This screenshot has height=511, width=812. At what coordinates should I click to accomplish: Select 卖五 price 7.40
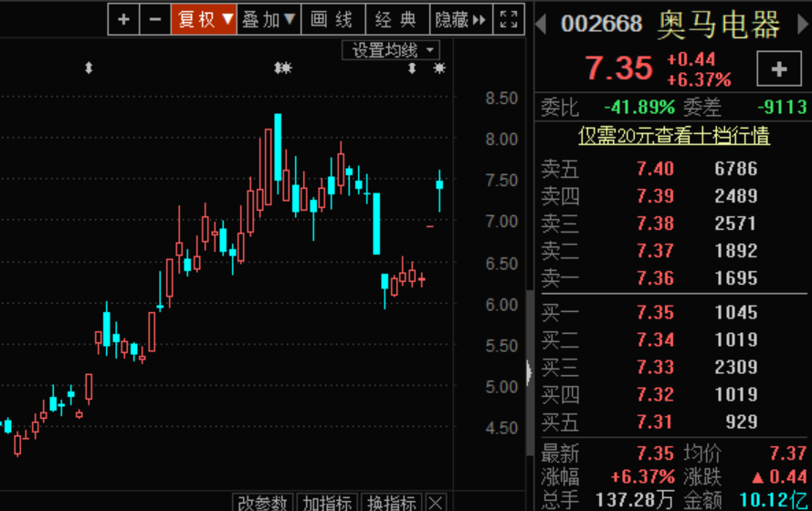point(655,169)
